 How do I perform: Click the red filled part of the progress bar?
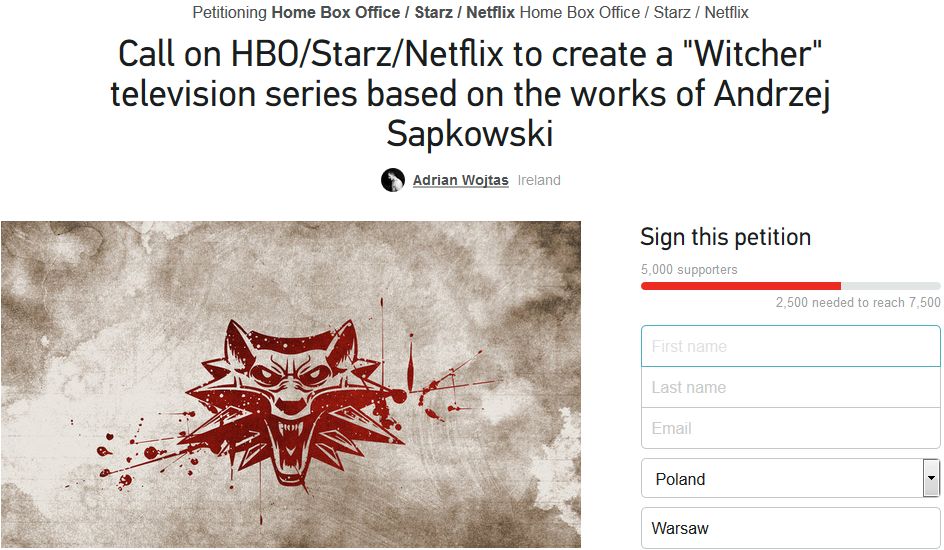click(x=741, y=286)
